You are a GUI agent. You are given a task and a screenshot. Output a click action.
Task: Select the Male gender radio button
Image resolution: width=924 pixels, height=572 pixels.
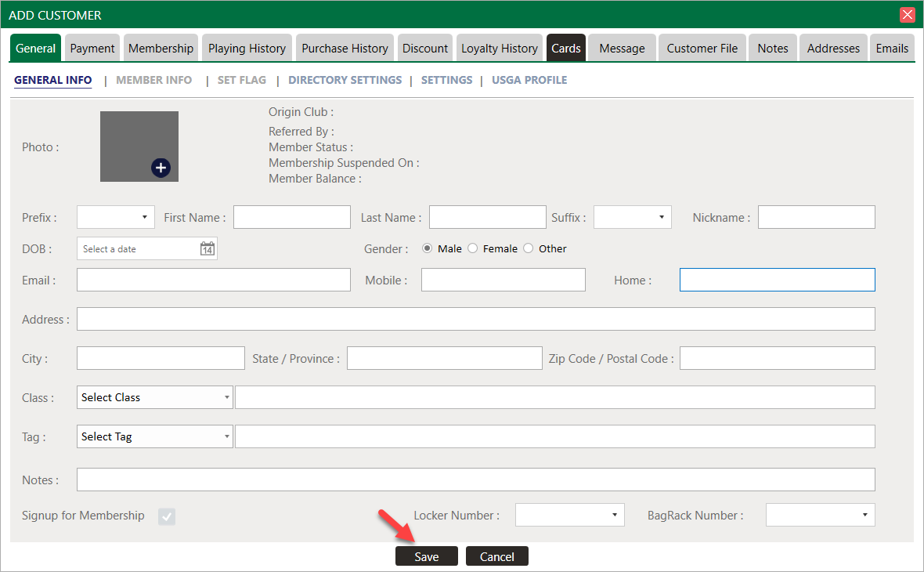coord(428,248)
